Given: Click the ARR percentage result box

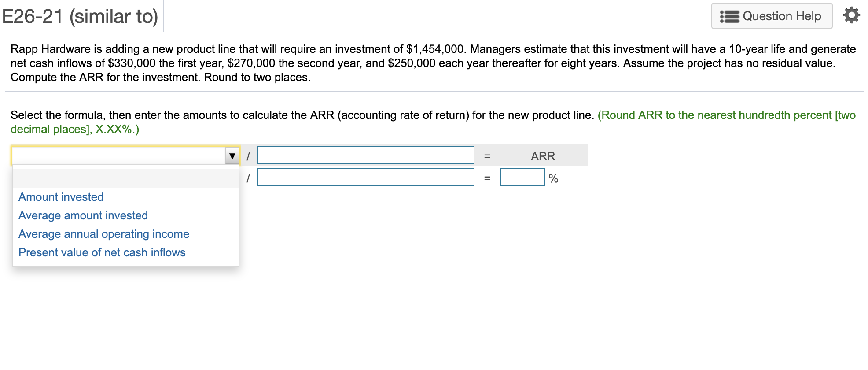Looking at the screenshot, I should pos(522,177).
